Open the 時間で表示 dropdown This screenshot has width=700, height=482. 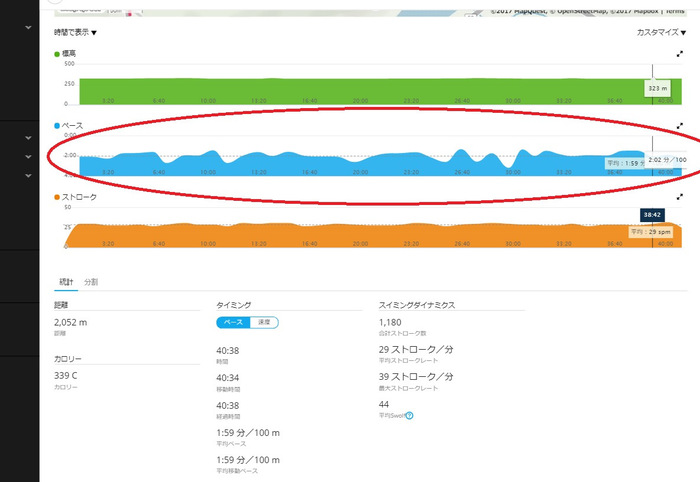coord(75,32)
